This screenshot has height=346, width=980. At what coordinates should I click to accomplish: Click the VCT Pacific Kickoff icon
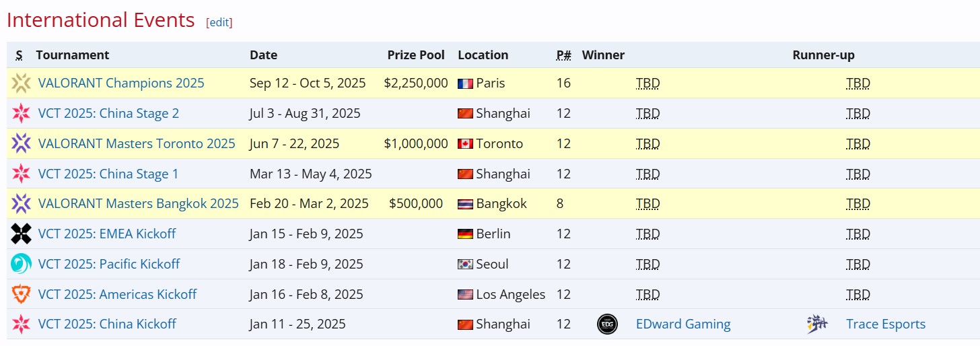[21, 264]
